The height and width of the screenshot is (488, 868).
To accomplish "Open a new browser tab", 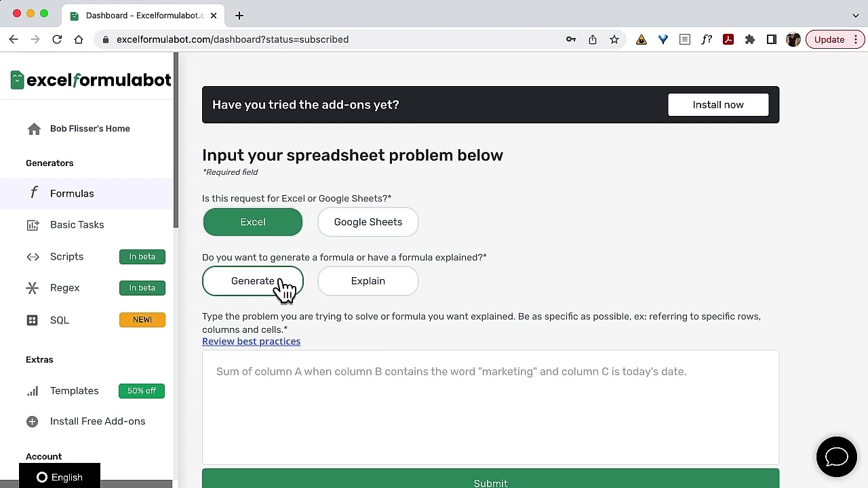I will [x=239, y=16].
